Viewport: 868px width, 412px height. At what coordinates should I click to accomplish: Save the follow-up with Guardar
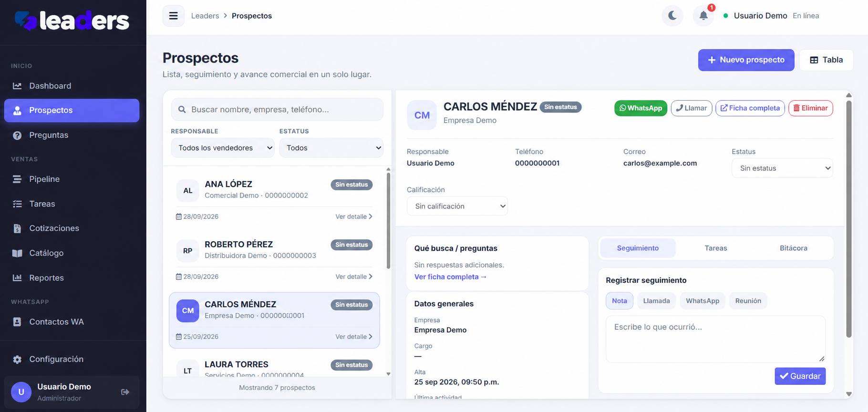tap(800, 376)
